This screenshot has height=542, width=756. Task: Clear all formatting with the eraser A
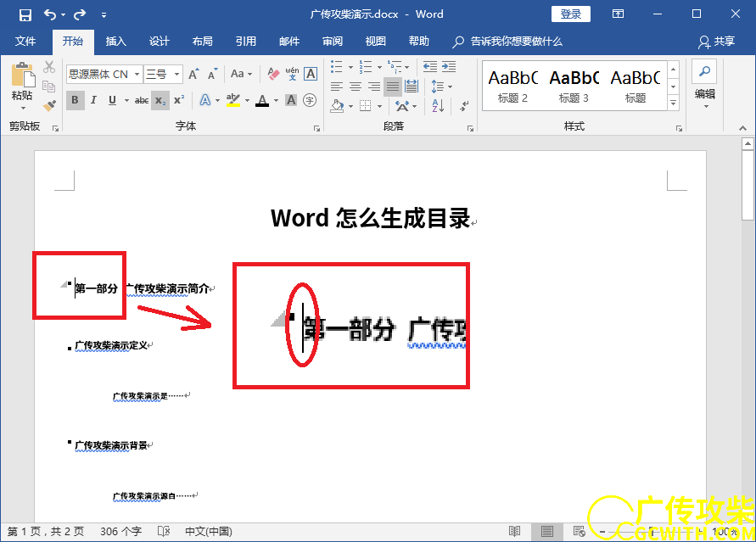pyautogui.click(x=273, y=74)
